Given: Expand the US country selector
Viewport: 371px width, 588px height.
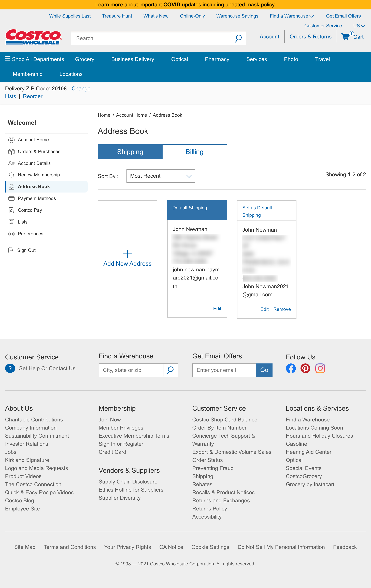Looking at the screenshot, I should (x=359, y=26).
